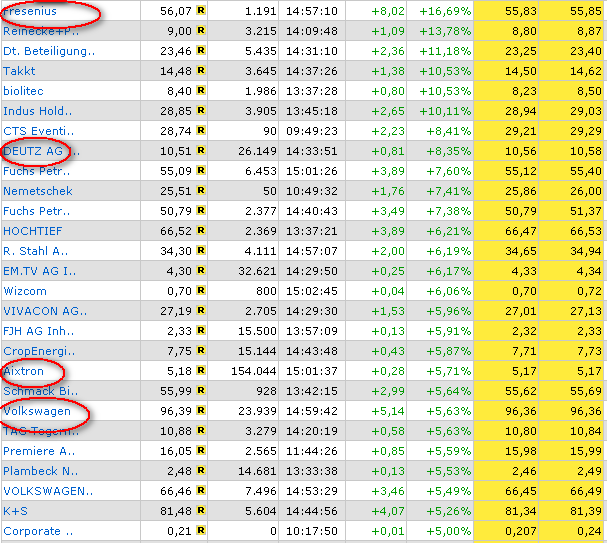Click the R realtime icon in Fresenius row

[201, 10]
